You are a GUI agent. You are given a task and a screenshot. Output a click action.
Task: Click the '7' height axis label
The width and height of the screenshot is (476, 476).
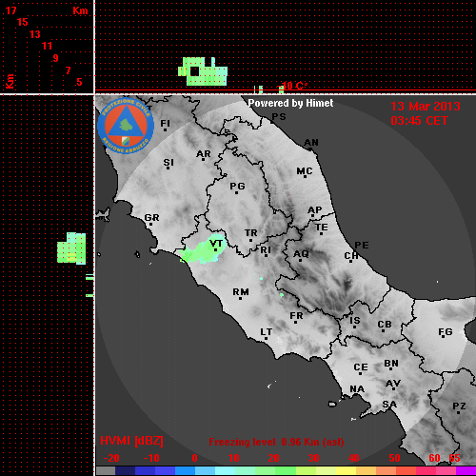tap(68, 70)
